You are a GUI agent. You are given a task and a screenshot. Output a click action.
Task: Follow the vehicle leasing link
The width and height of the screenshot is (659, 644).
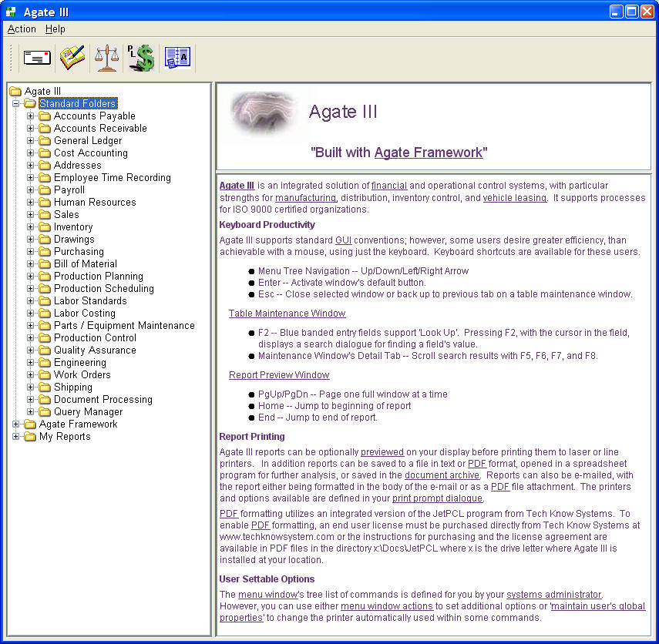point(515,198)
